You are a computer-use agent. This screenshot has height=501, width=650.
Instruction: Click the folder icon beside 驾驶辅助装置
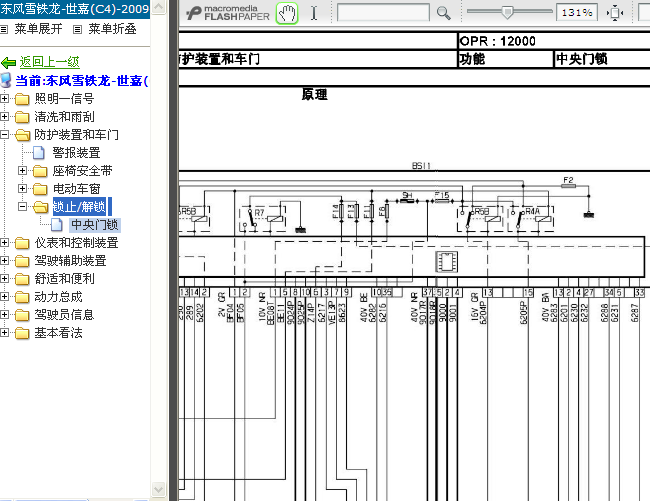tap(22, 261)
